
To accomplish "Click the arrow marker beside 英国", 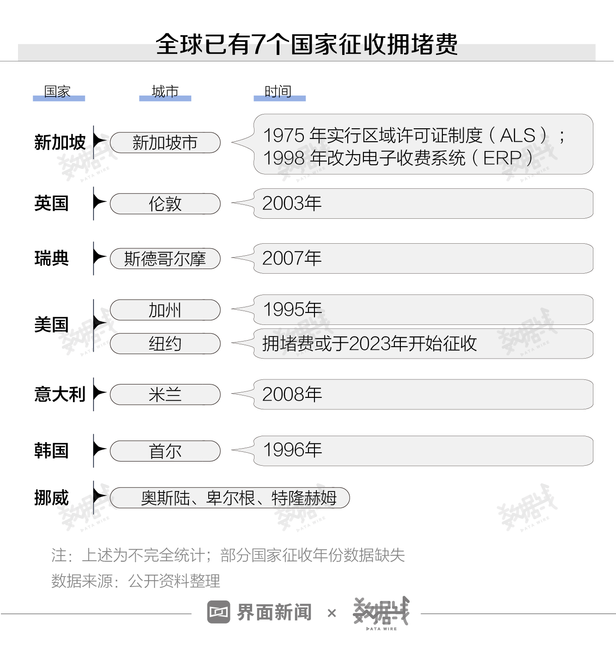I will click(x=98, y=202).
